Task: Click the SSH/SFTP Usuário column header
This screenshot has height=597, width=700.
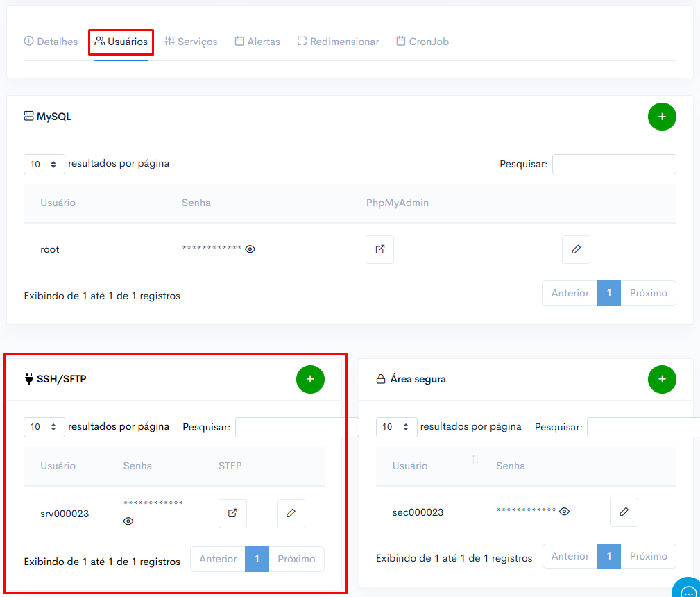Action: [58, 466]
